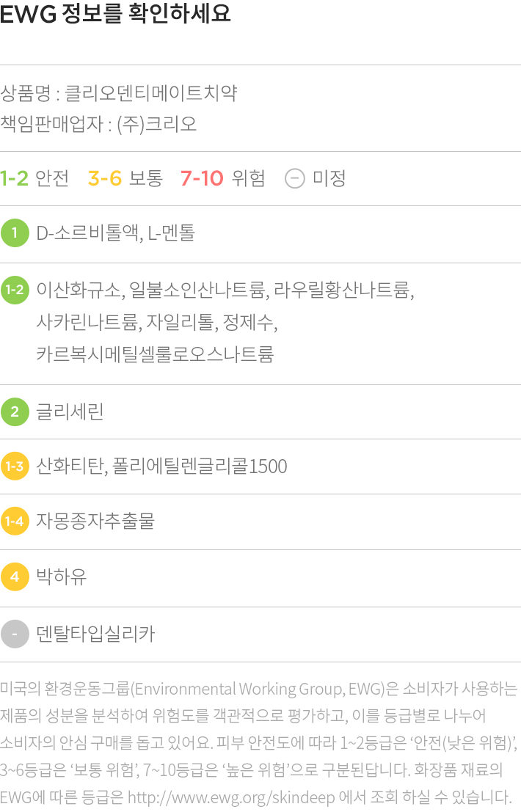
Task: Click the green grade 2 badge
Action: pyautogui.click(x=15, y=412)
